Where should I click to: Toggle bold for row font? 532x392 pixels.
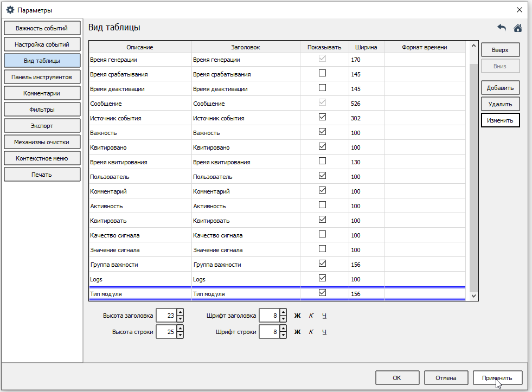point(297,332)
